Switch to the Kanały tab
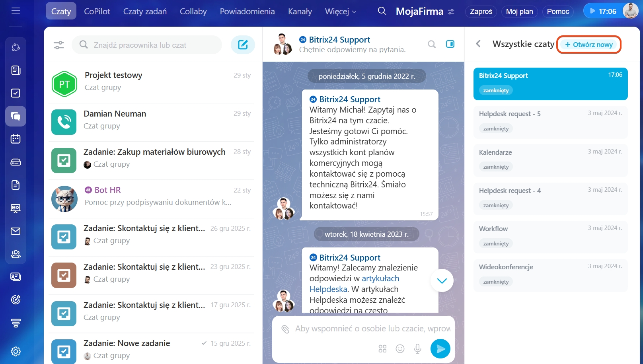The image size is (643, 364). 300,11
